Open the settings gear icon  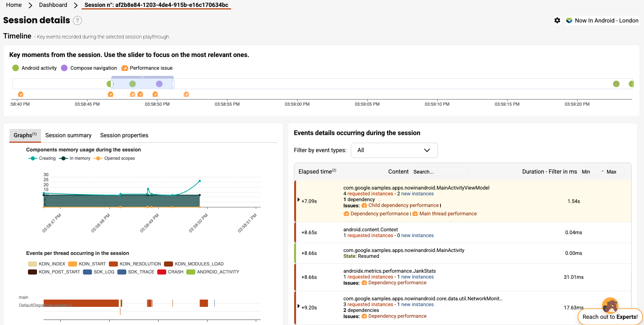[557, 21]
